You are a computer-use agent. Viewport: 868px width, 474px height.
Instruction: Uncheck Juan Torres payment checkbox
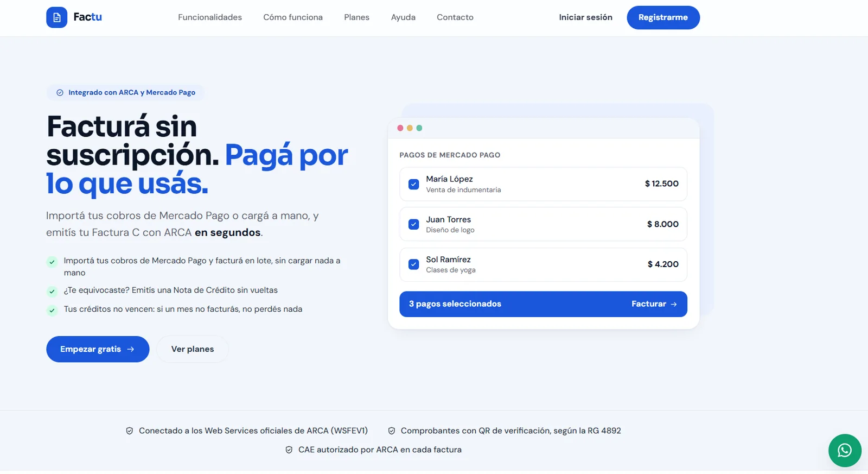pos(413,224)
